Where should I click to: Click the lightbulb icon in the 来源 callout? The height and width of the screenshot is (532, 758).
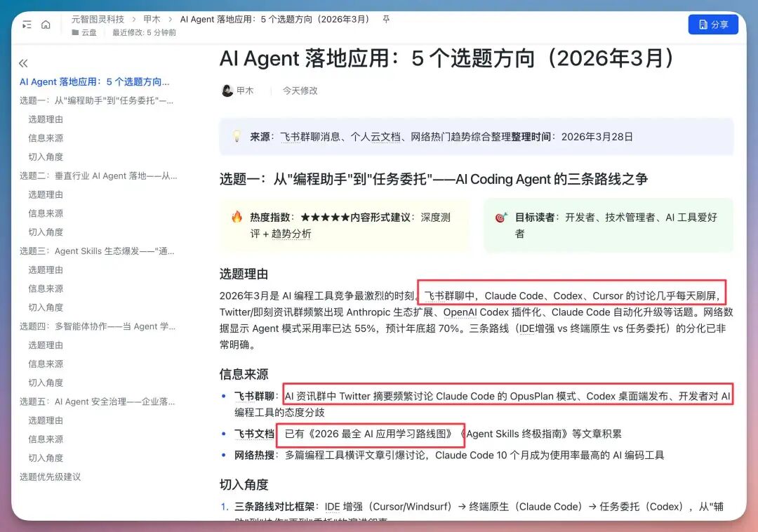point(236,136)
